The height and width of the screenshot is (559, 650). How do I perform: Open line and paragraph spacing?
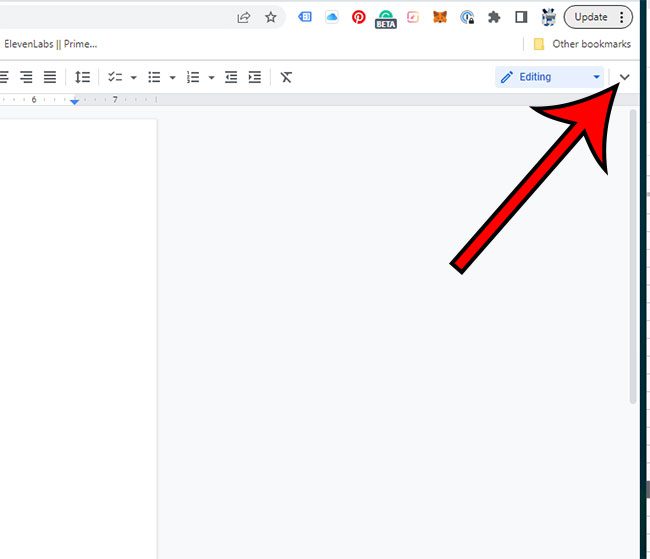coord(83,77)
